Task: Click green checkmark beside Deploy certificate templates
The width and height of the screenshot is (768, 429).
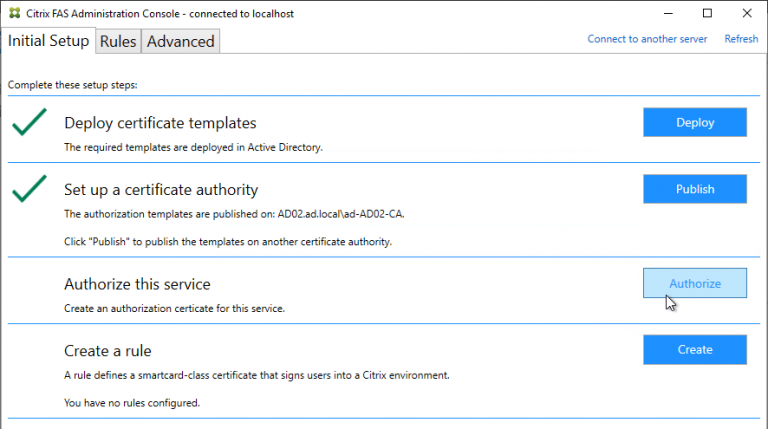Action: (x=30, y=123)
